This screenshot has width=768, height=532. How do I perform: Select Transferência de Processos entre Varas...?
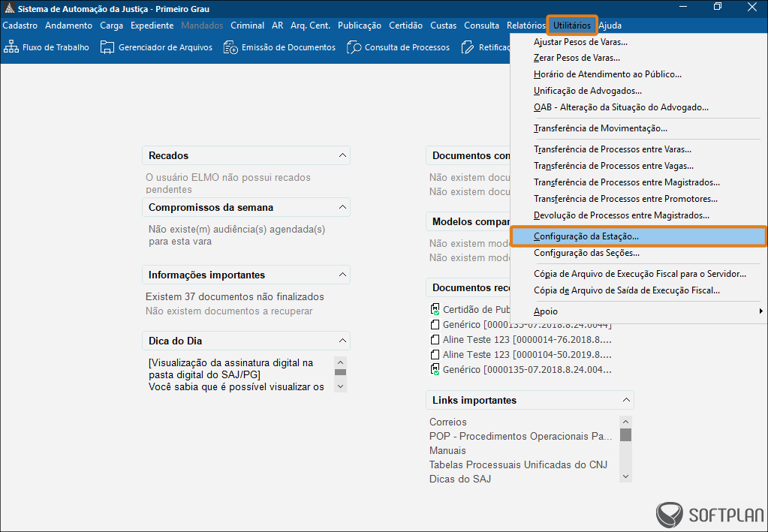click(x=613, y=149)
